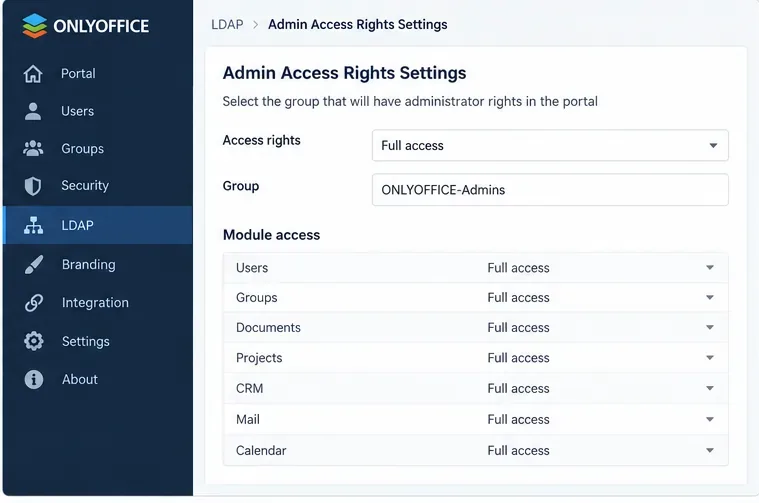The width and height of the screenshot is (759, 503).
Task: Click Full access value in Calendar row
Action: (518, 450)
